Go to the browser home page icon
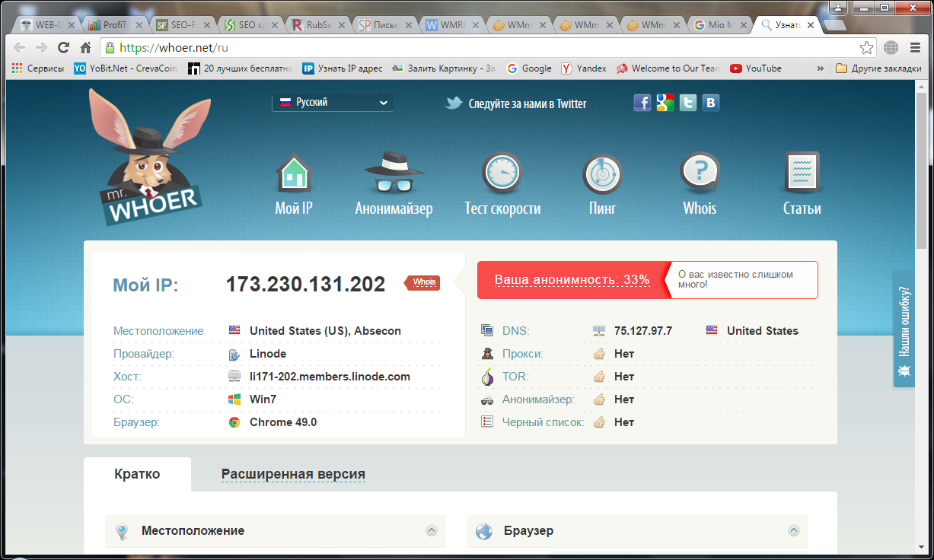The height and width of the screenshot is (560, 934). (x=86, y=47)
